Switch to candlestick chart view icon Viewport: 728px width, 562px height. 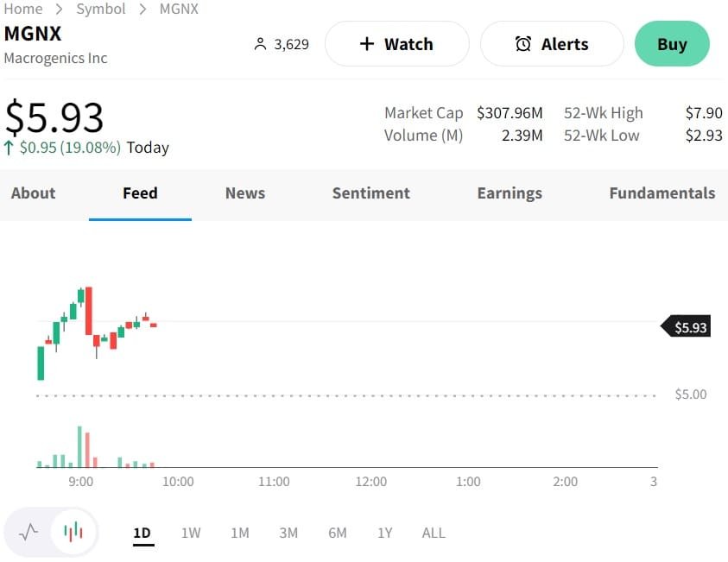pos(73,532)
